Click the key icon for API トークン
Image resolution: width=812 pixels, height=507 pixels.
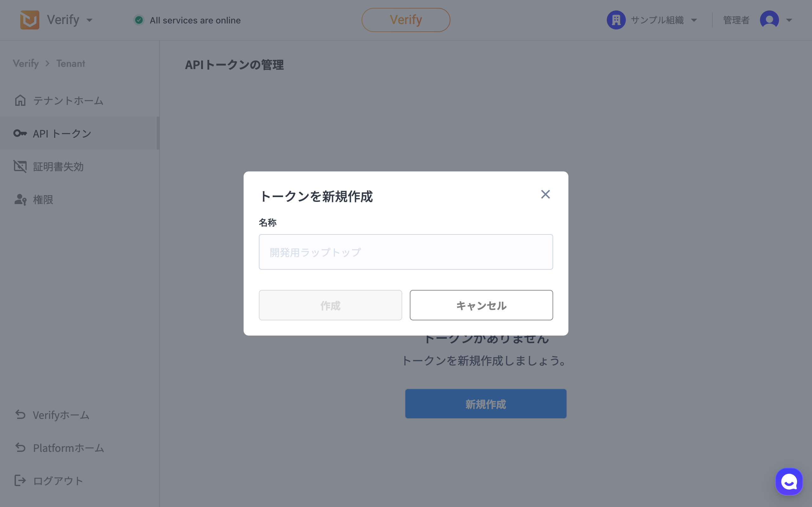20,133
